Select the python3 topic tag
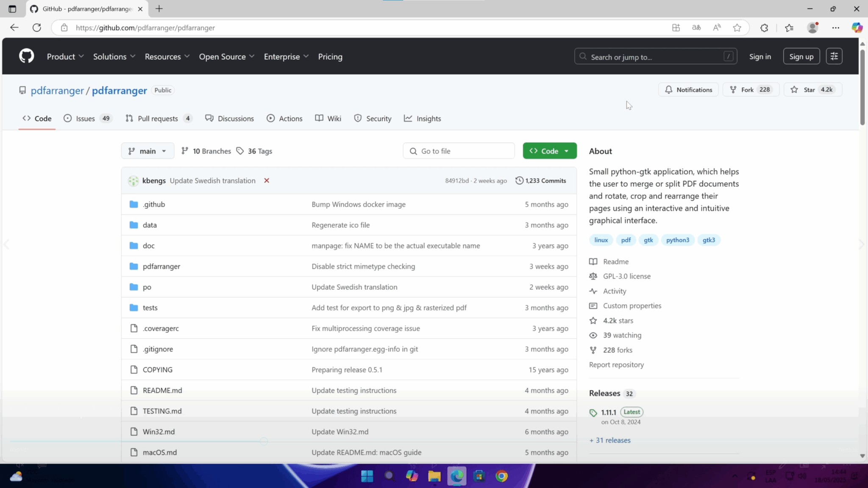 click(678, 240)
